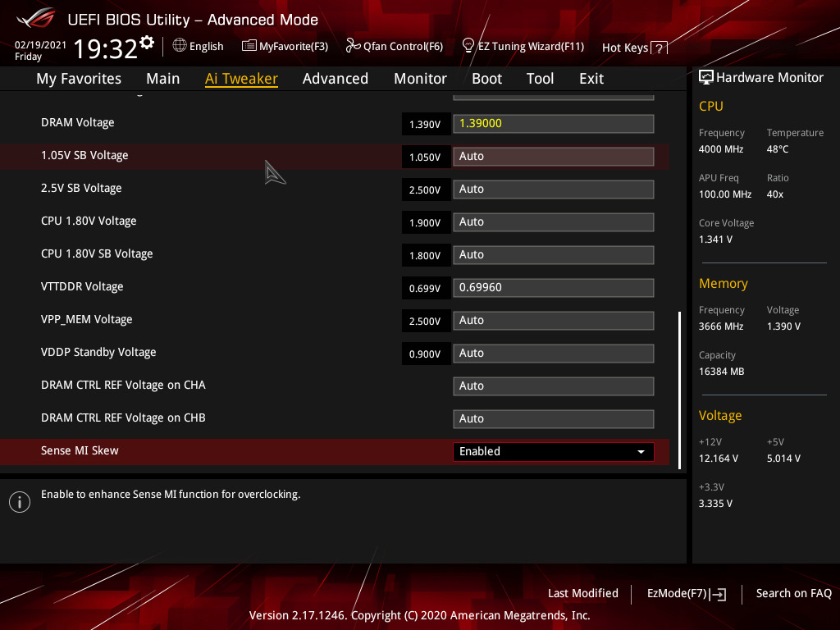Click the 3666 MHz memory frequency

tap(720, 326)
